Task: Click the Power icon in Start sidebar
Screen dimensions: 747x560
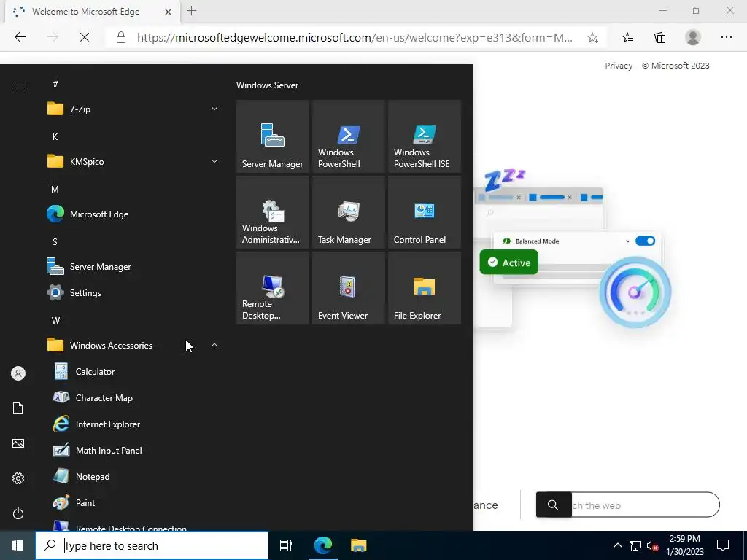Action: click(18, 513)
